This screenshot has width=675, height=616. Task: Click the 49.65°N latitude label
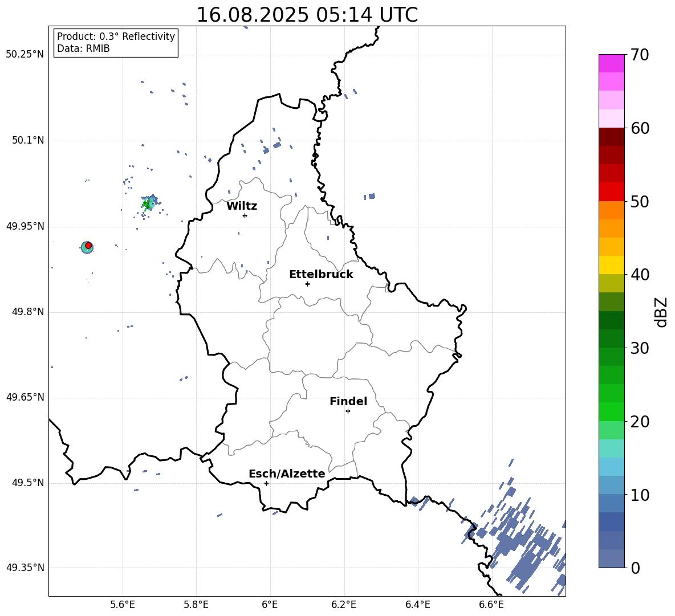click(x=25, y=397)
